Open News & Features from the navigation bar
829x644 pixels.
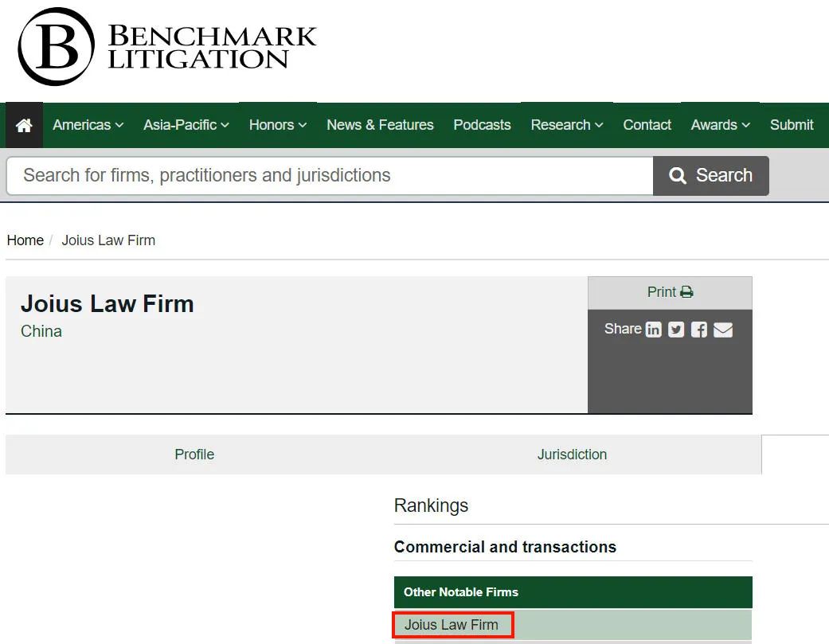380,125
